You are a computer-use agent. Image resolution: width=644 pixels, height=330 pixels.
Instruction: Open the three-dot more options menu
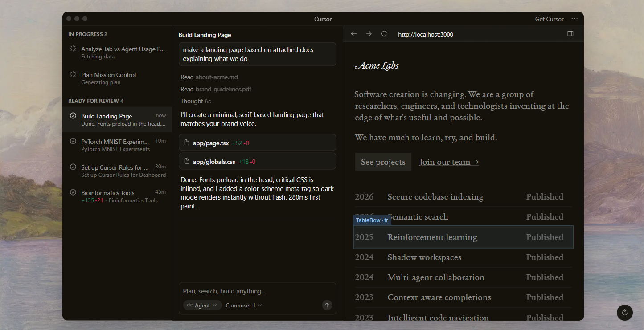click(x=574, y=19)
